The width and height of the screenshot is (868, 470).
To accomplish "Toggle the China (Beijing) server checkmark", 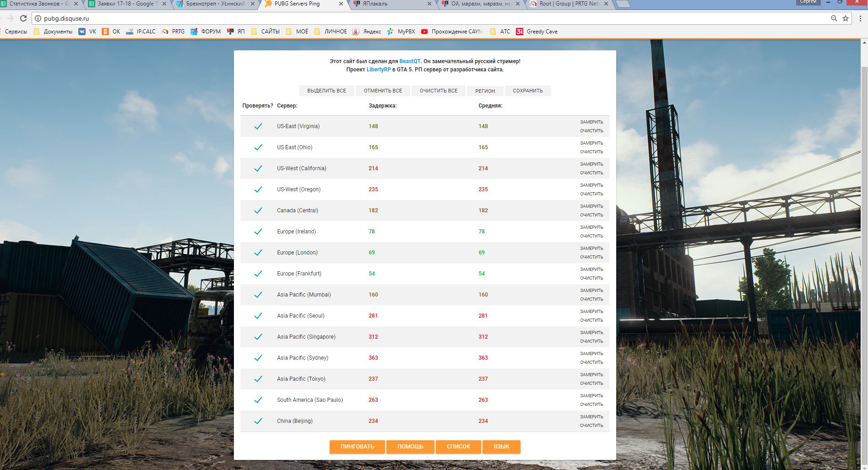I will (258, 421).
